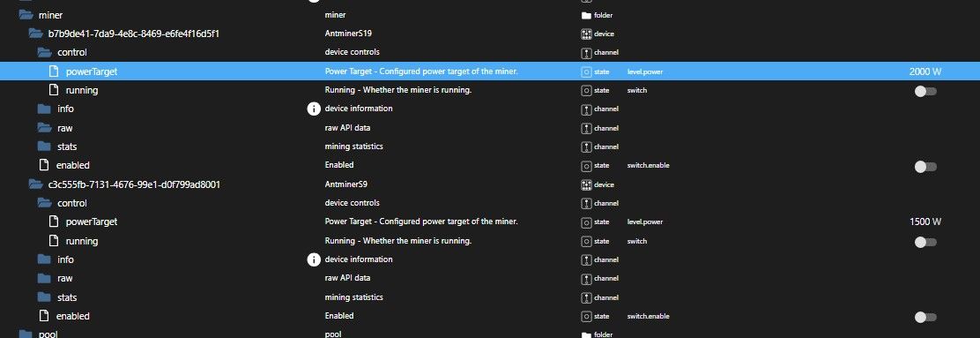Select running label under AntminerS19
The height and width of the screenshot is (338, 980).
click(82, 90)
